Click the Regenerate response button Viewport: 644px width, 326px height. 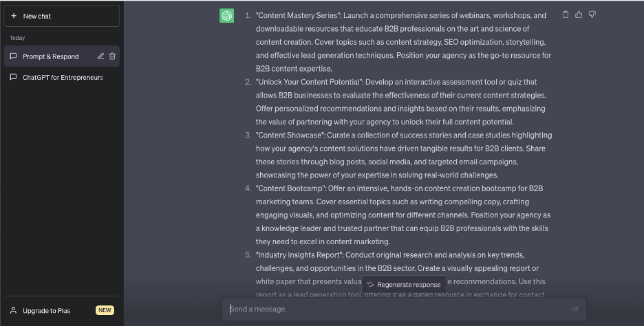pos(404,285)
